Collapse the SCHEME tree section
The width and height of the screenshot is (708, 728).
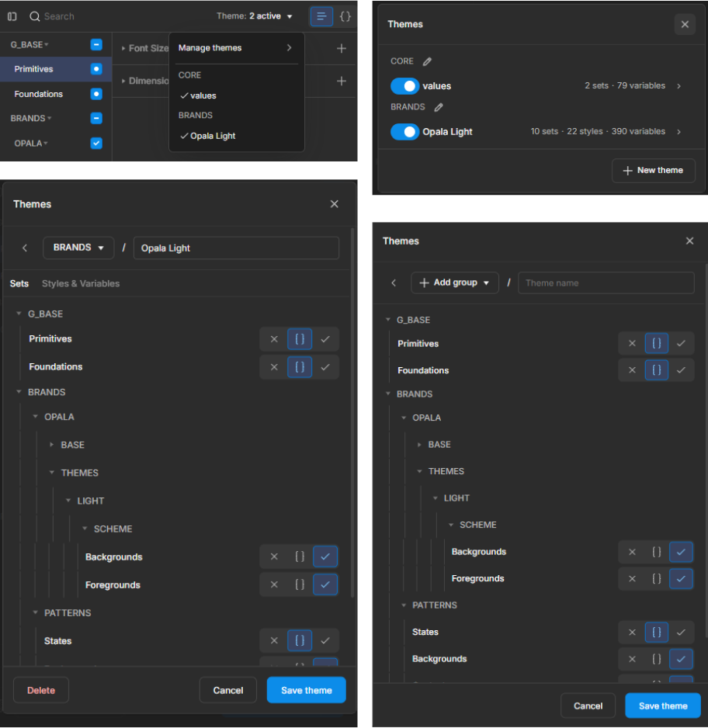coord(85,529)
